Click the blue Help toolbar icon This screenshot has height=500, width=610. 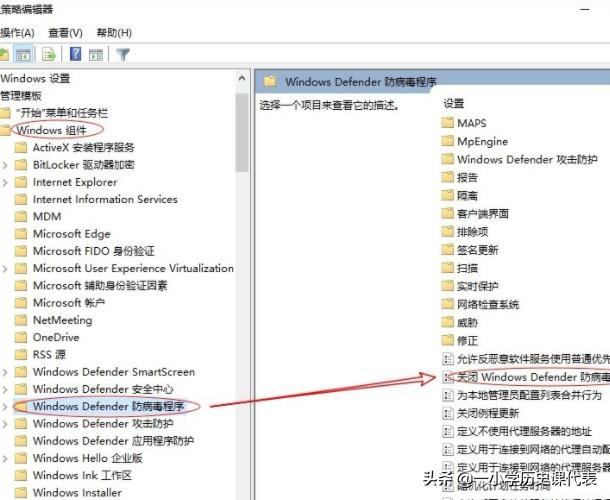point(75,54)
